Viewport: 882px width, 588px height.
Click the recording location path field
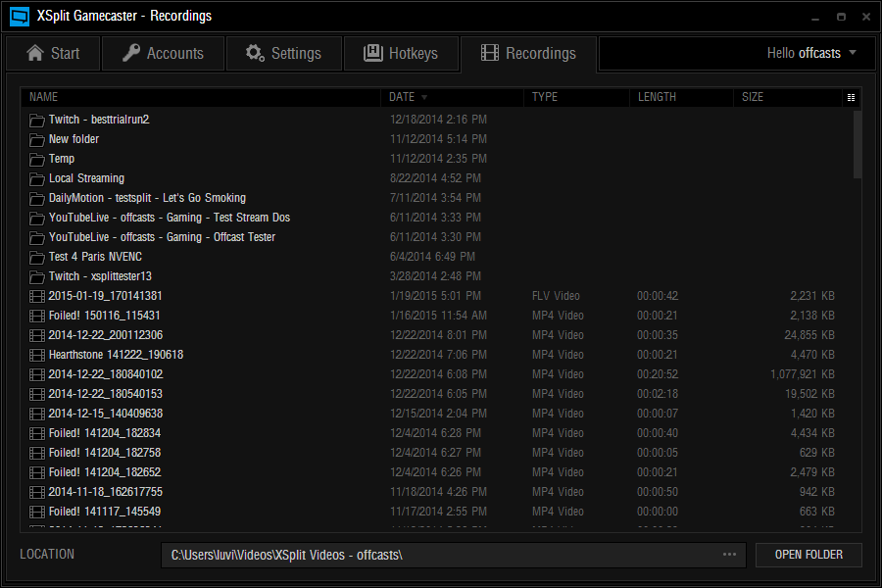441,555
